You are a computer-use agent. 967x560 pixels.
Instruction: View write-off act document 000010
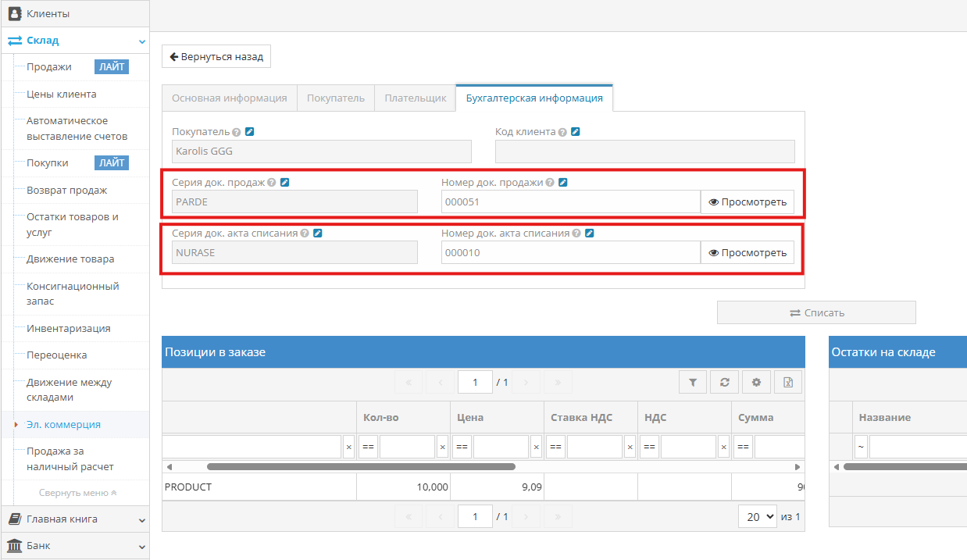pyautogui.click(x=747, y=252)
